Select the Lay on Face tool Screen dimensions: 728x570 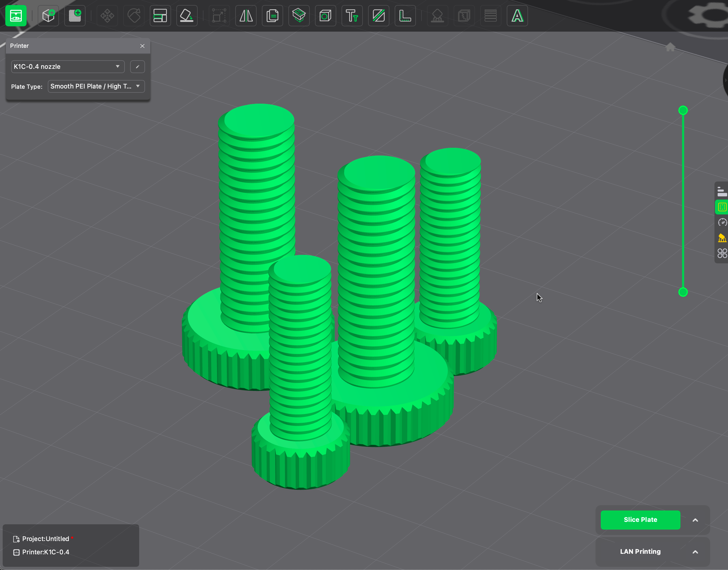[x=187, y=16]
